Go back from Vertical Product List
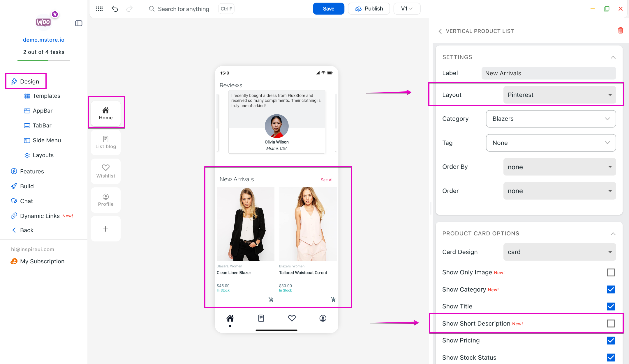Image resolution: width=629 pixels, height=364 pixels. [x=440, y=31]
